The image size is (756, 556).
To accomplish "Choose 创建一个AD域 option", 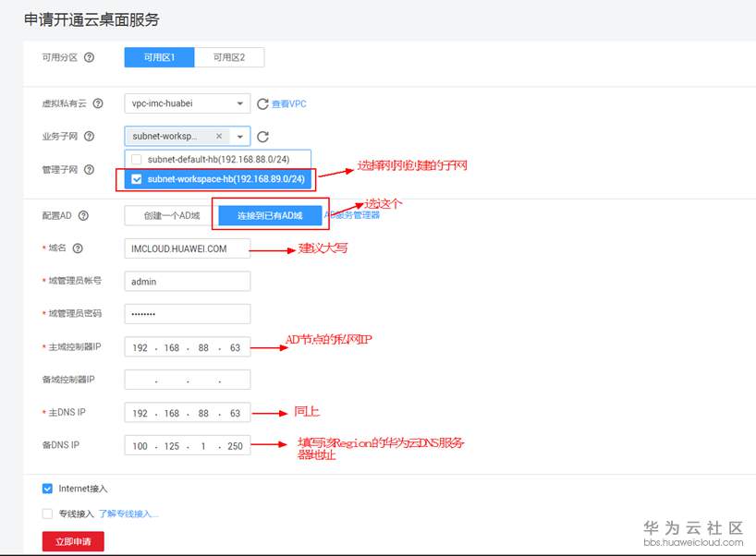I will click(172, 215).
